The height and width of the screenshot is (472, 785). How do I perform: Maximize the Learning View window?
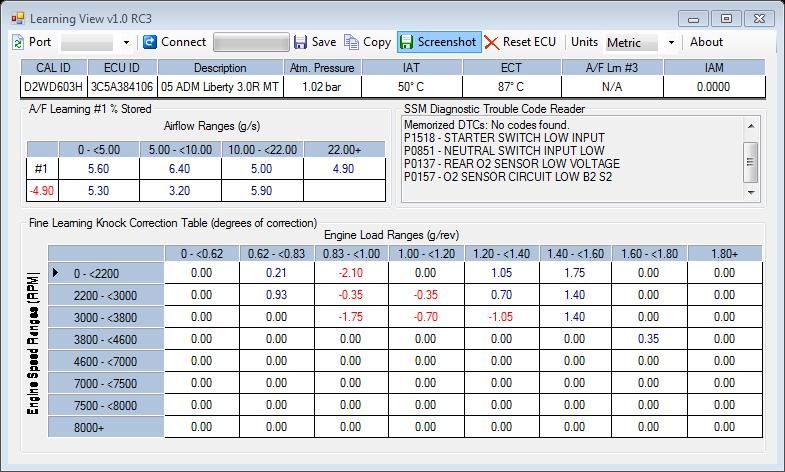point(726,19)
